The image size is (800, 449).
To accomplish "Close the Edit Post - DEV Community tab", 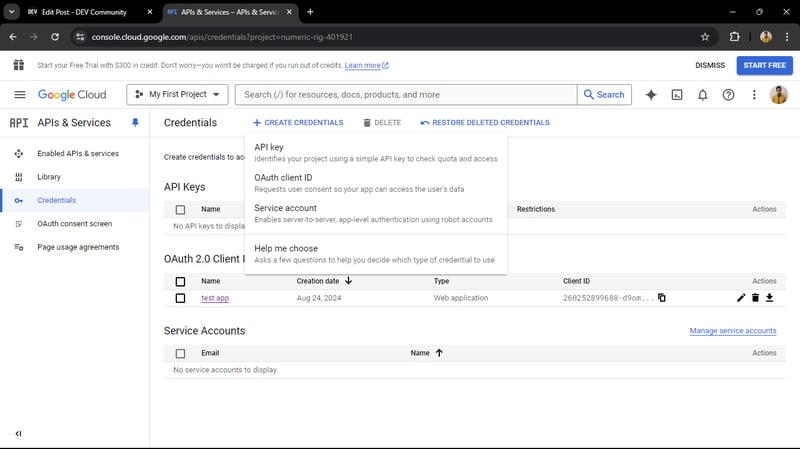I will 149,12.
